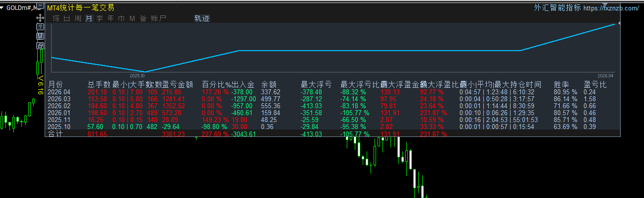Click floating profit ratio 92.77 %
The width and height of the screenshot is (644, 198).
click(432, 92)
